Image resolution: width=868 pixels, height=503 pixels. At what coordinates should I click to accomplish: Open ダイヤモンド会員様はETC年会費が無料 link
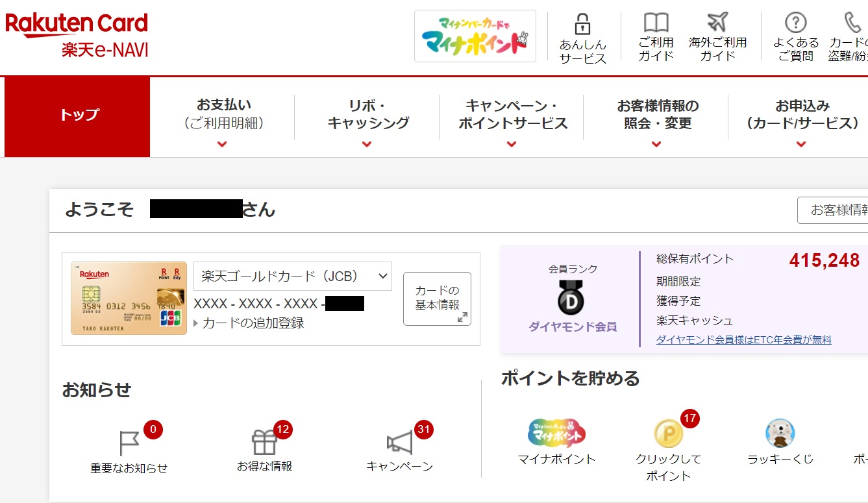click(x=744, y=339)
